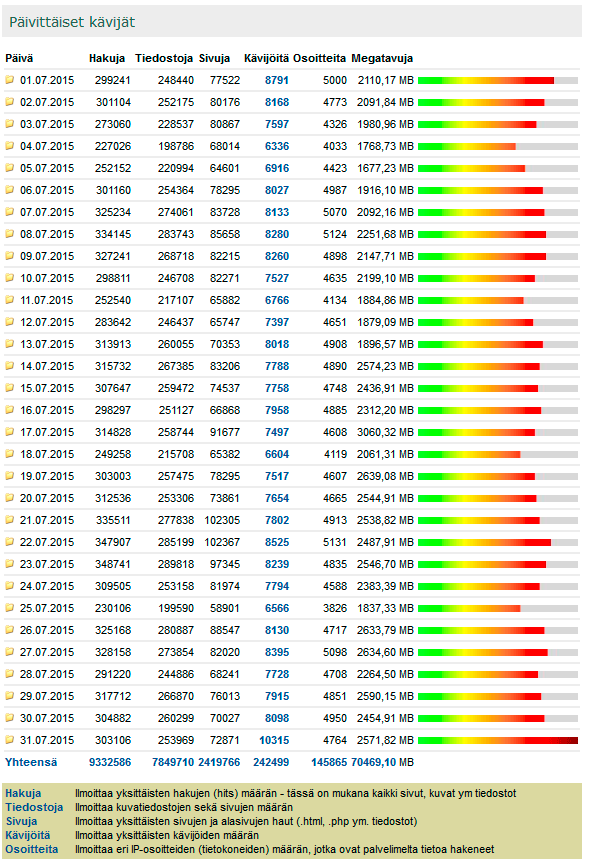Click the folder icon next to 25.07.2015

point(9,608)
